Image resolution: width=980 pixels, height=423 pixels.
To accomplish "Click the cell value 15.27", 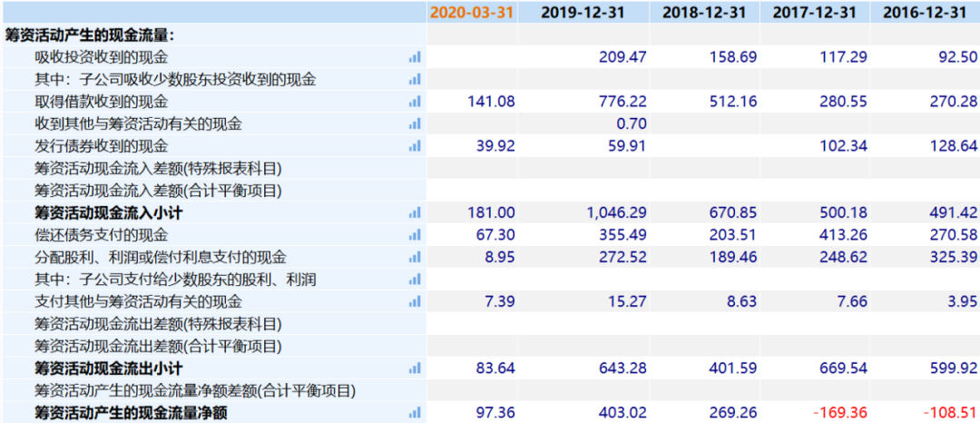I will (626, 301).
